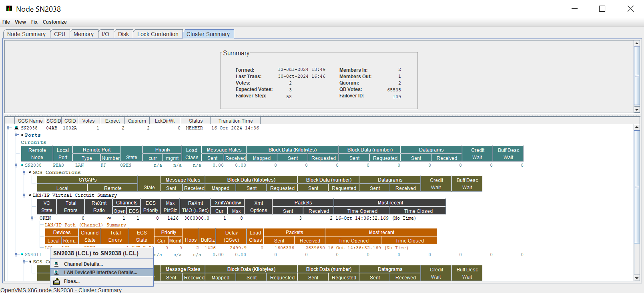The height and width of the screenshot is (293, 644).
Task: Click the cluster tree pane scrollbar thumb
Action: [x=637, y=187]
